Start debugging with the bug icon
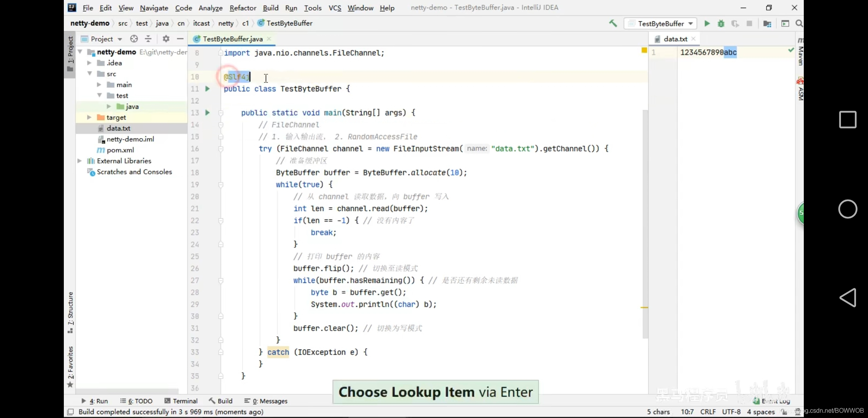Image resolution: width=868 pixels, height=418 pixels. click(x=721, y=24)
